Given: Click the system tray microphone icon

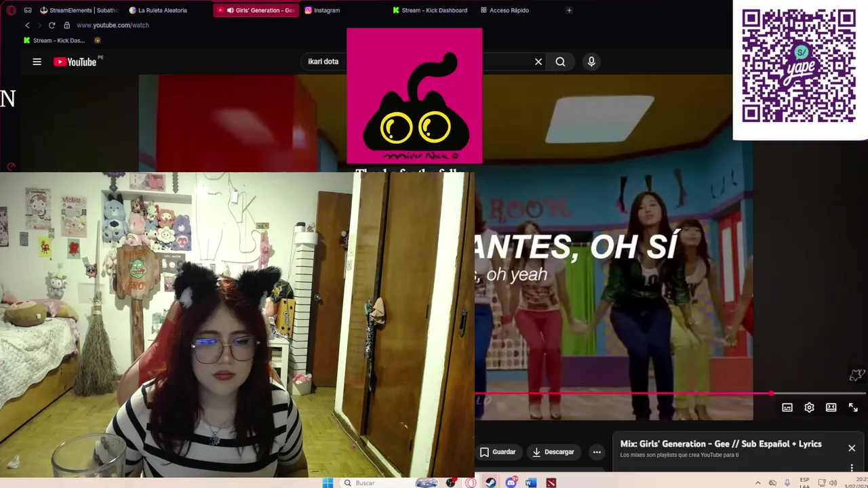Looking at the screenshot, I should (787, 483).
